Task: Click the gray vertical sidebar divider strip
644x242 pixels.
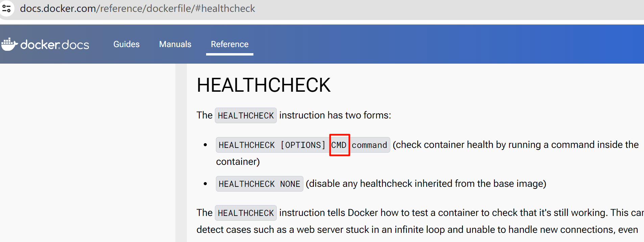Action: [x=181, y=152]
